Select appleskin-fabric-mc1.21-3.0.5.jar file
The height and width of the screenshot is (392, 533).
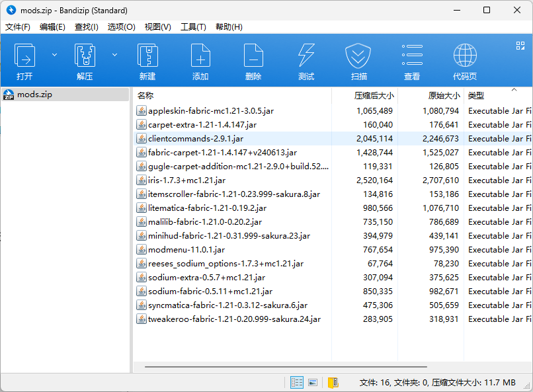coord(211,111)
